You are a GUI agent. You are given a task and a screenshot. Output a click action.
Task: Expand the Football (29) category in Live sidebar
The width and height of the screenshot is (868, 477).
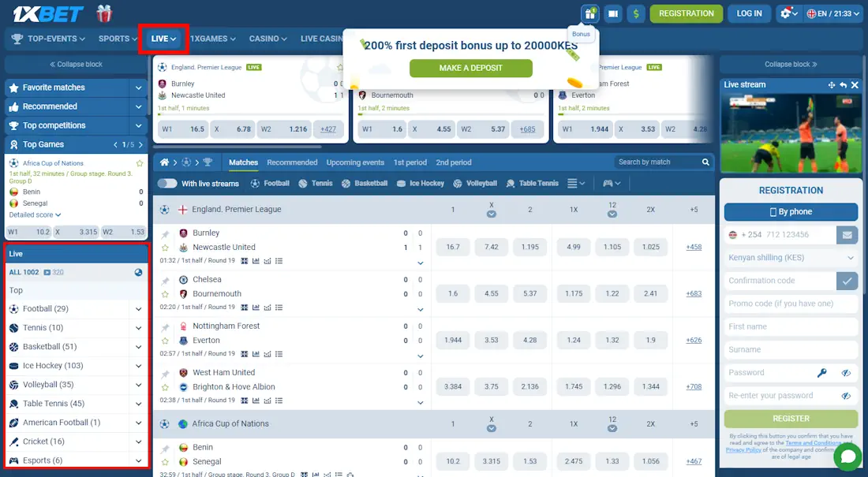tap(139, 309)
